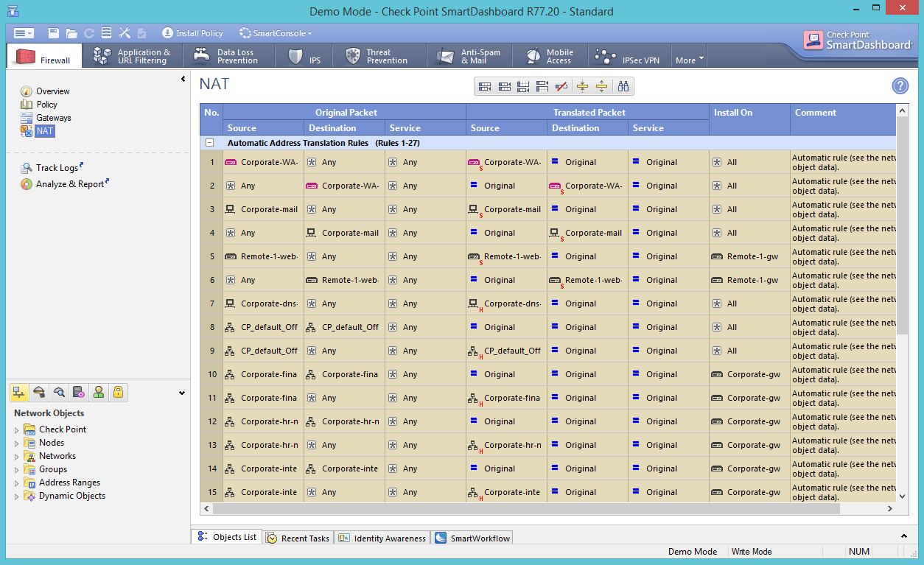Select the VPN Communities padlock icon

pyautogui.click(x=118, y=393)
